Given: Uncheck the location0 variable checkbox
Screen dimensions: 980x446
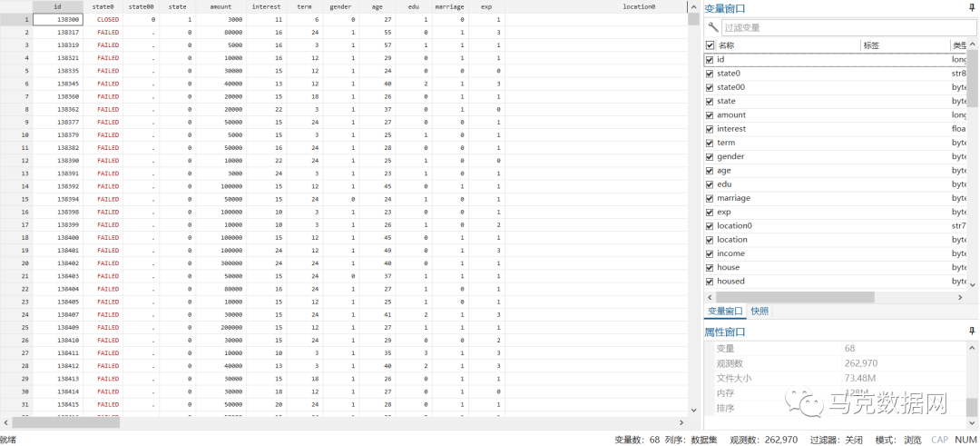Looking at the screenshot, I should click(x=710, y=226).
